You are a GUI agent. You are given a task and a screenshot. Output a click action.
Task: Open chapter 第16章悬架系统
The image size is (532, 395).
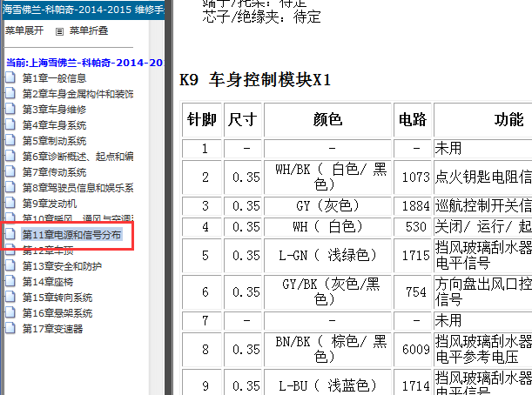click(57, 313)
